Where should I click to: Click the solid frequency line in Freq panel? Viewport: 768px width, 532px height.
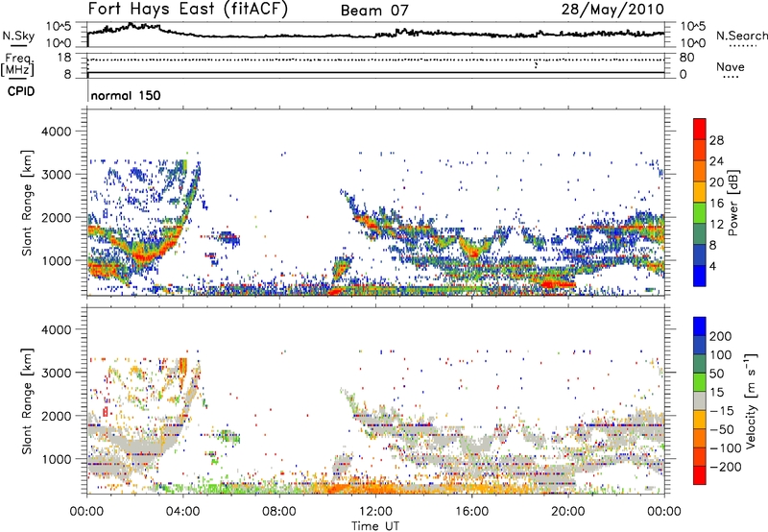375,72
